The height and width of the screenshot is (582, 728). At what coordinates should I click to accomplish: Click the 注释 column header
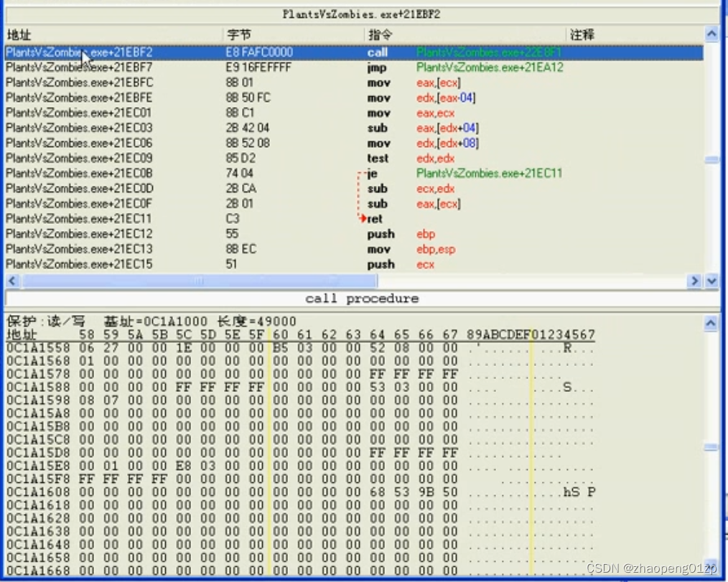(x=582, y=35)
